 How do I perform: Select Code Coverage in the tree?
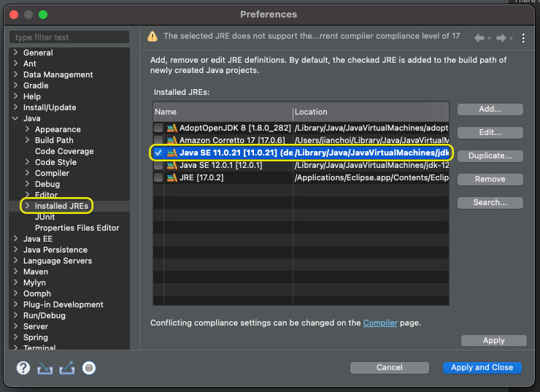(x=64, y=151)
